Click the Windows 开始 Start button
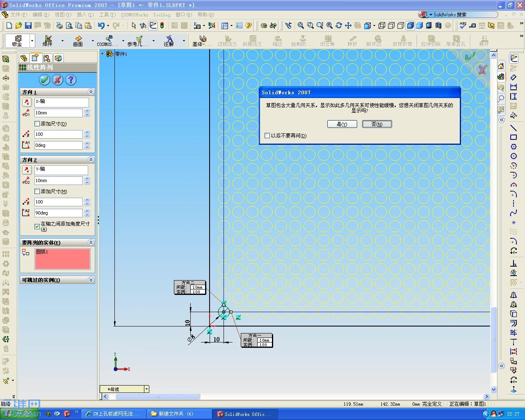This screenshot has width=525, height=420. (20, 414)
